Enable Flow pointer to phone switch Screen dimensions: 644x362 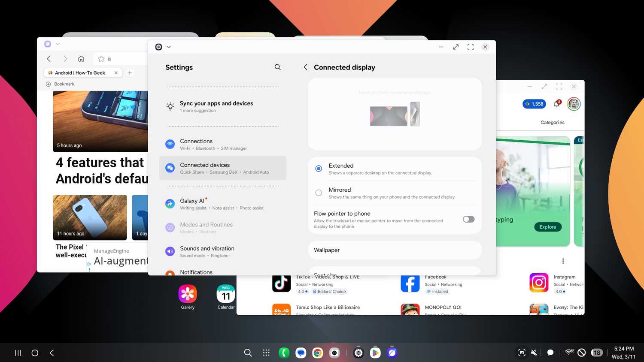468,219
